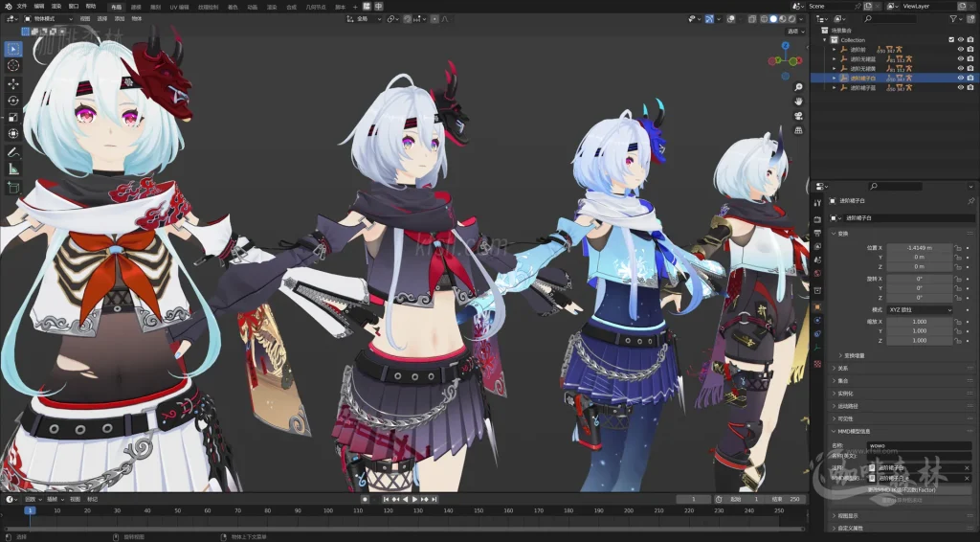
Task: Open the 帮助 menu
Action: 91,7
